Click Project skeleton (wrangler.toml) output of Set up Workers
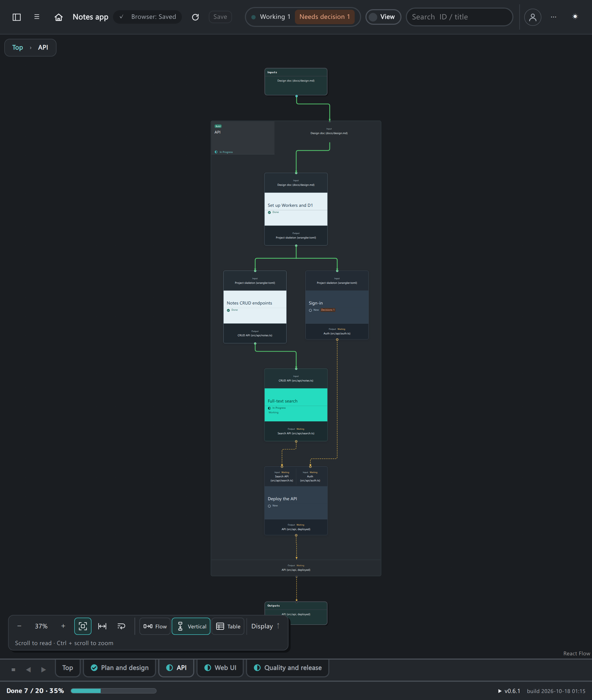Viewport: 592px width, 700px height. [296, 238]
